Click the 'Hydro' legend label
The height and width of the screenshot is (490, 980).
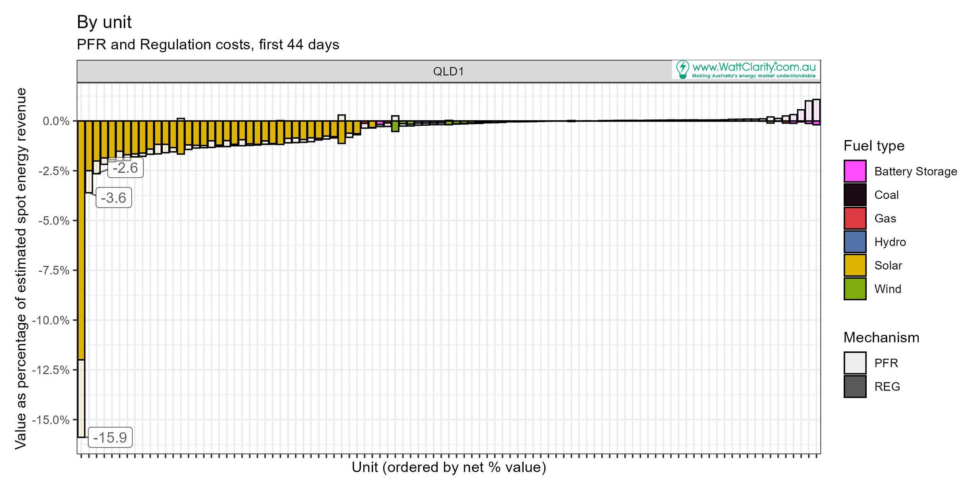[890, 242]
